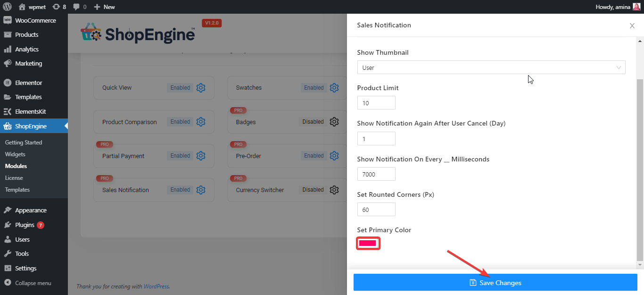
Task: Open the comments bubble in the admin bar
Action: 80,7
